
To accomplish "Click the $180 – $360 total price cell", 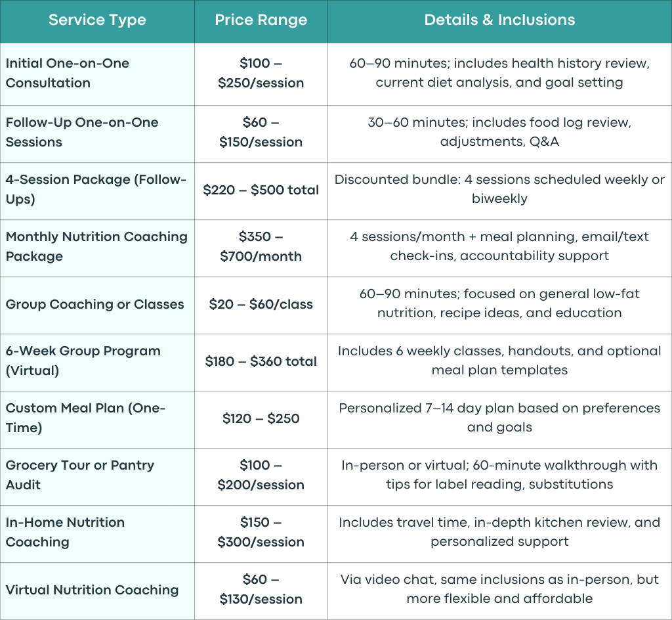I will 261,361.
